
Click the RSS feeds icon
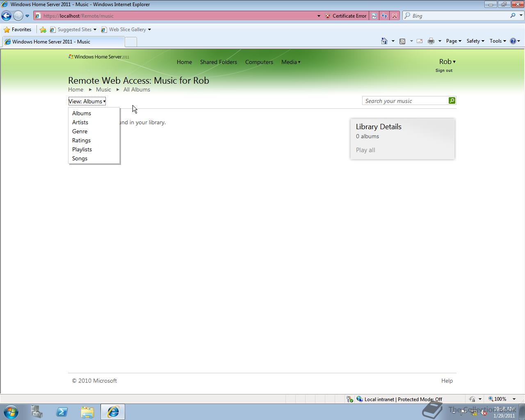(402, 41)
